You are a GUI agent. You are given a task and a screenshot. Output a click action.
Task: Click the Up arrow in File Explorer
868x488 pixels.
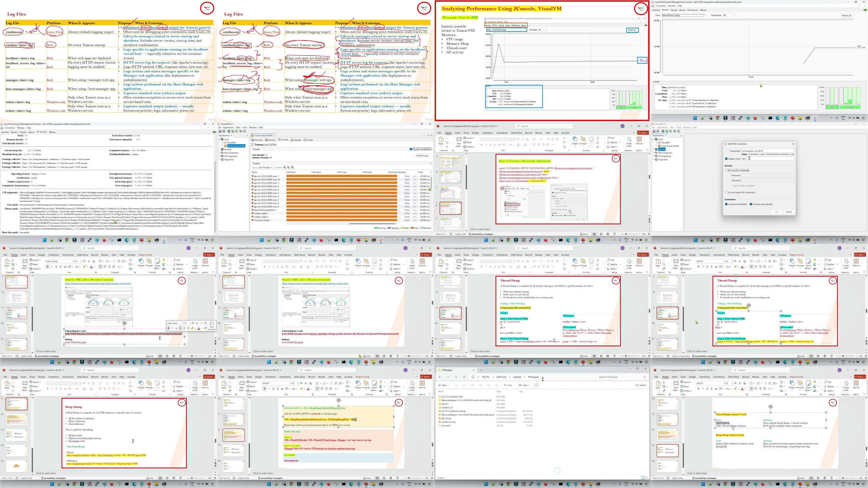coord(456,377)
